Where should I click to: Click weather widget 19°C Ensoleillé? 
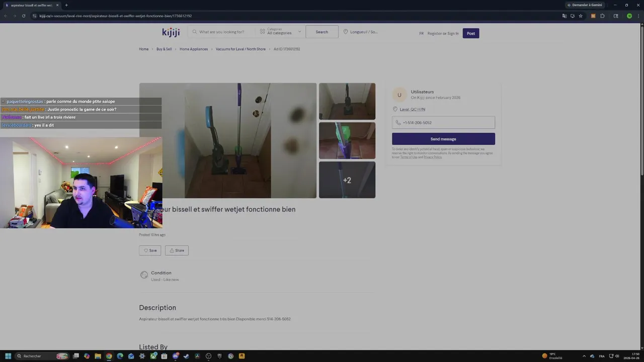point(552,356)
